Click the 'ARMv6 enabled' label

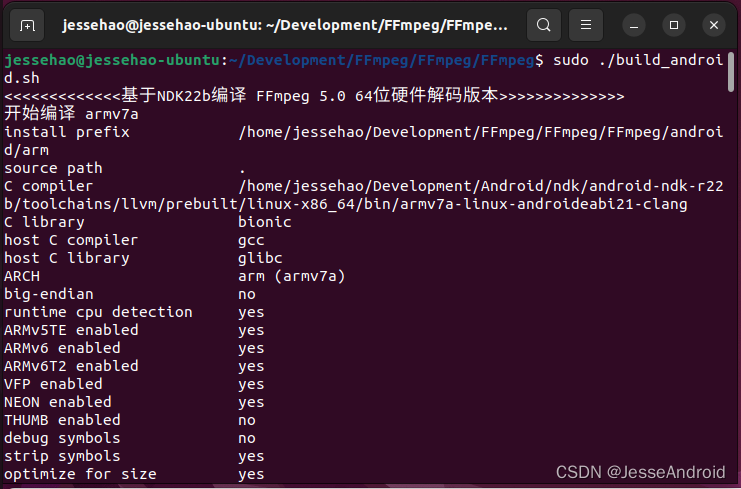[62, 348]
